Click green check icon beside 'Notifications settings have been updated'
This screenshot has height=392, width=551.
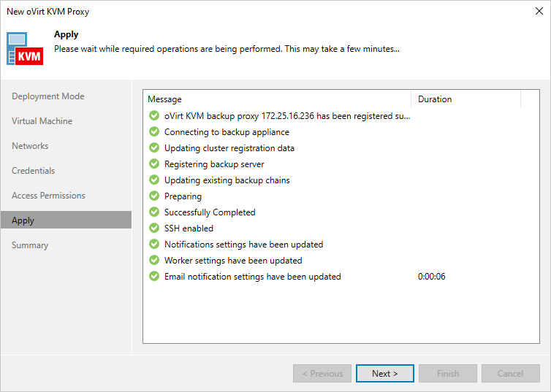tap(154, 244)
